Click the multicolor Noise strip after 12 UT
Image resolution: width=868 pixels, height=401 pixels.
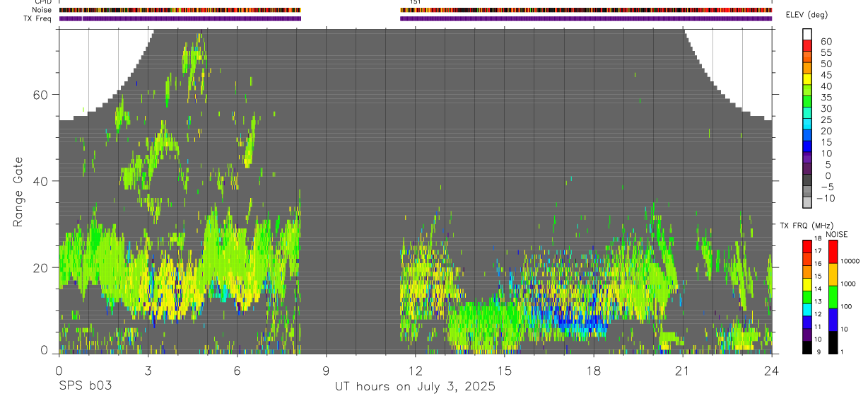tap(586, 10)
